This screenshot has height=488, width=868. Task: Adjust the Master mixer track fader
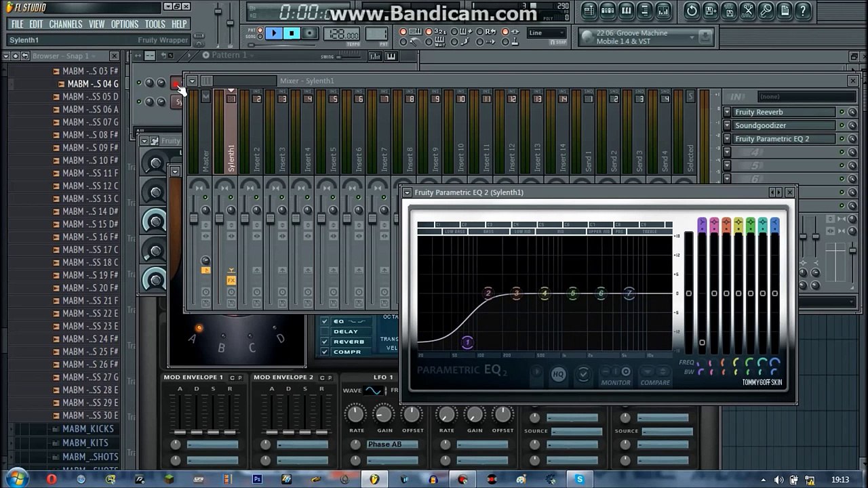tap(193, 218)
